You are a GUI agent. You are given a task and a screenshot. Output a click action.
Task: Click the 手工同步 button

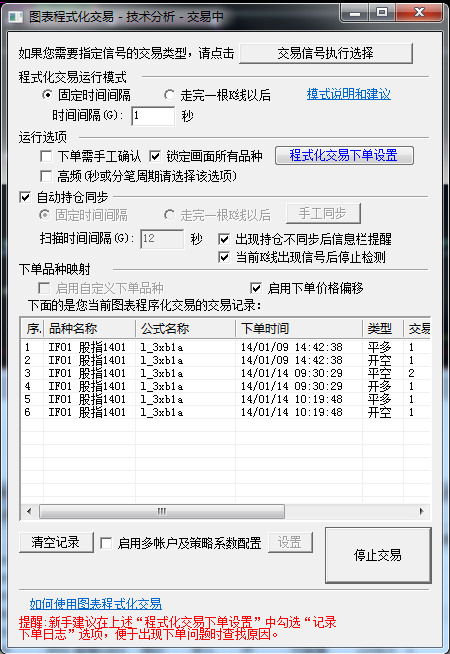[323, 214]
